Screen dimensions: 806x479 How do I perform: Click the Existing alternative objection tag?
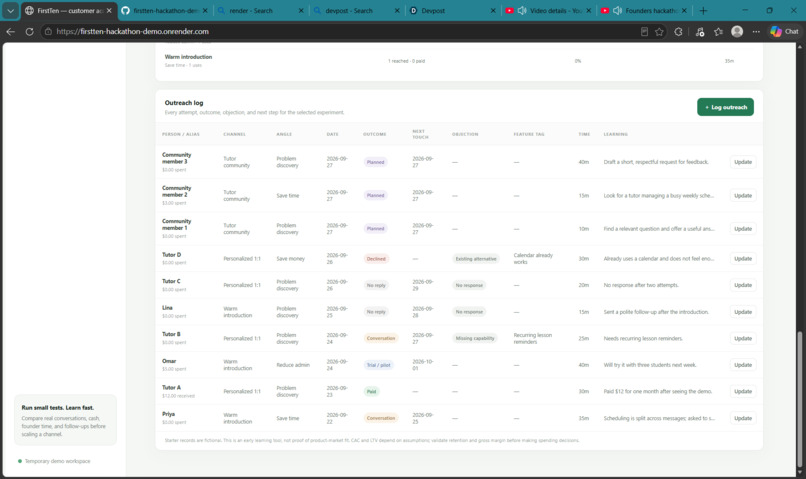475,259
